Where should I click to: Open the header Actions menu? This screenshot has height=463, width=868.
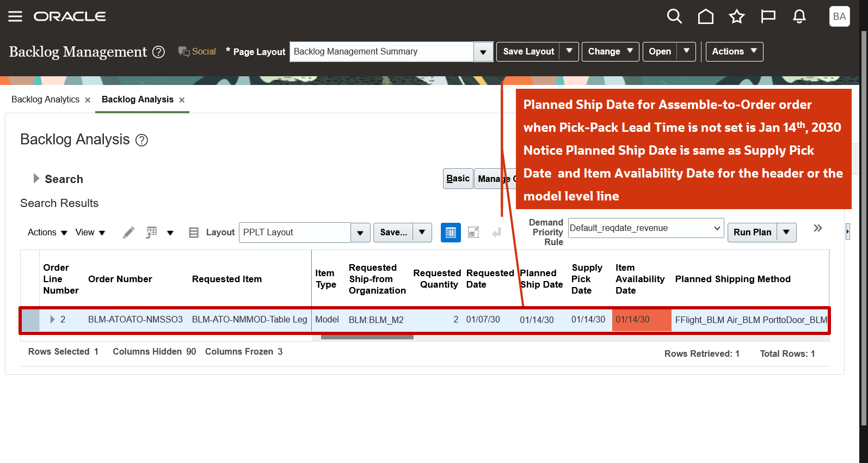(734, 52)
